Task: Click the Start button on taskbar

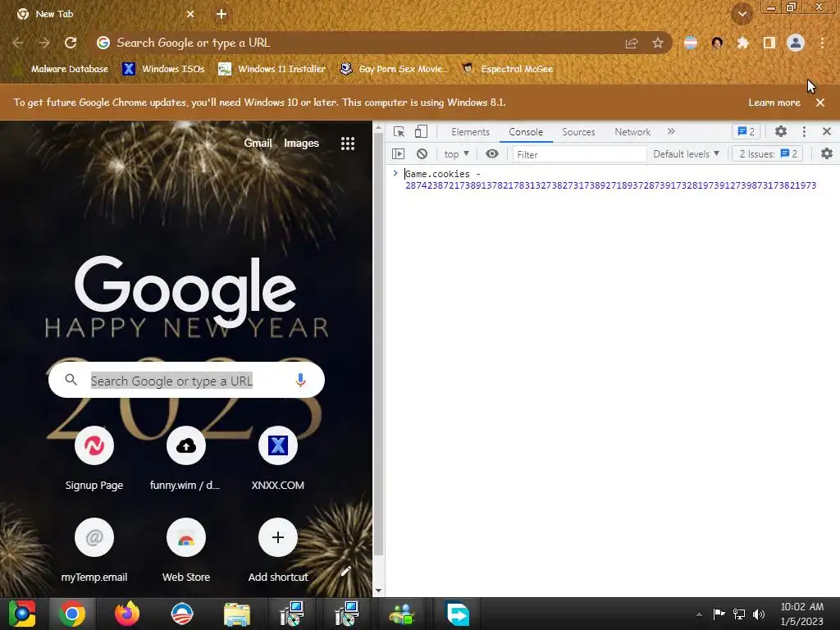Action: 22,614
